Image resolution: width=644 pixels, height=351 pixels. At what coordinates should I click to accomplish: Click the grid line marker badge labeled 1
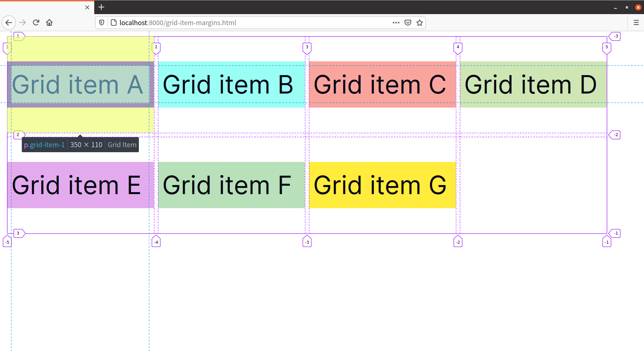pyautogui.click(x=18, y=36)
